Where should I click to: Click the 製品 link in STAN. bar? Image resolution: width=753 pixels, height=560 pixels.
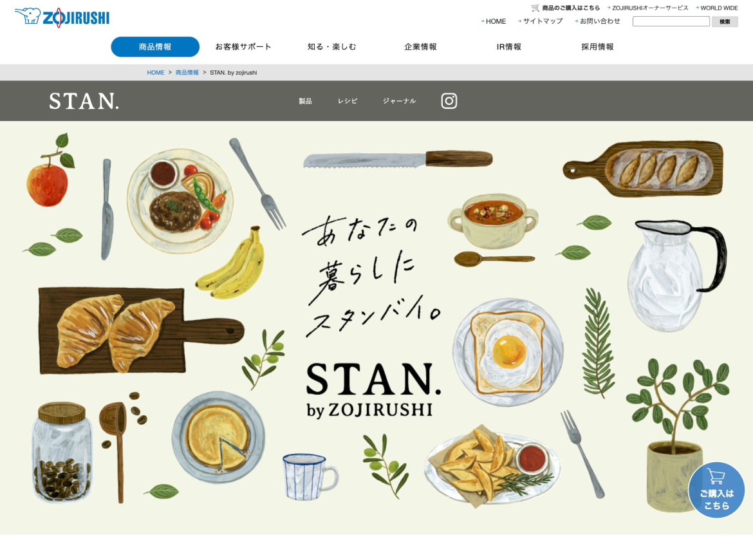[306, 101]
